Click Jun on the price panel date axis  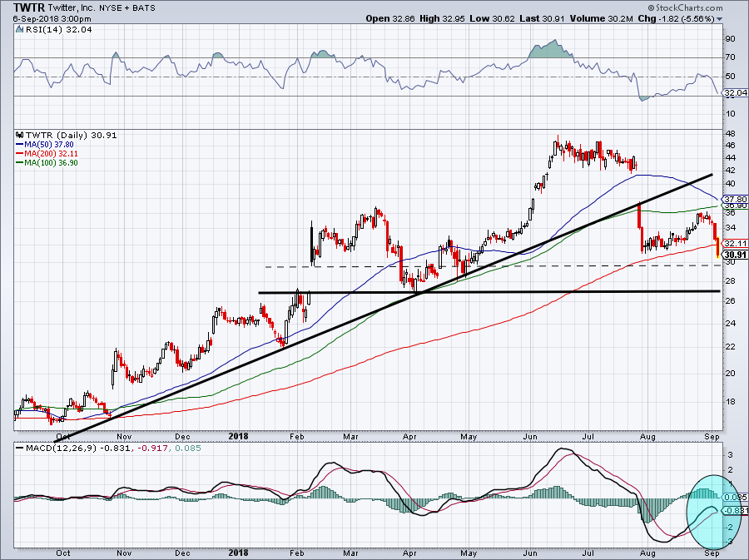click(x=530, y=437)
